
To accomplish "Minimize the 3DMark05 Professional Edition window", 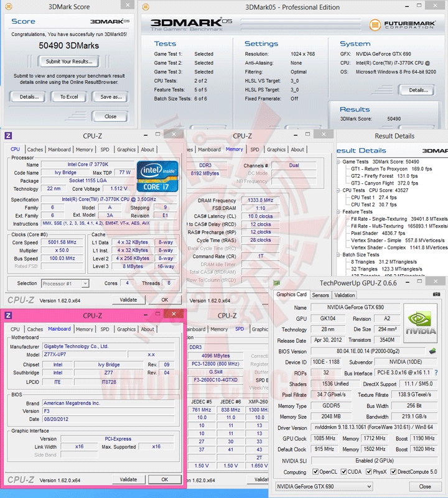I will [408, 7].
